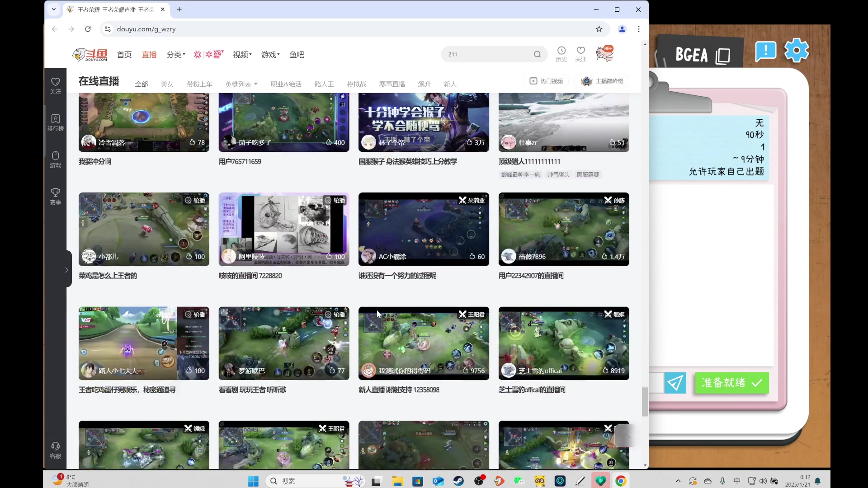Select the 职业&绝活 tab
This screenshot has height=488, width=868.
click(x=286, y=84)
